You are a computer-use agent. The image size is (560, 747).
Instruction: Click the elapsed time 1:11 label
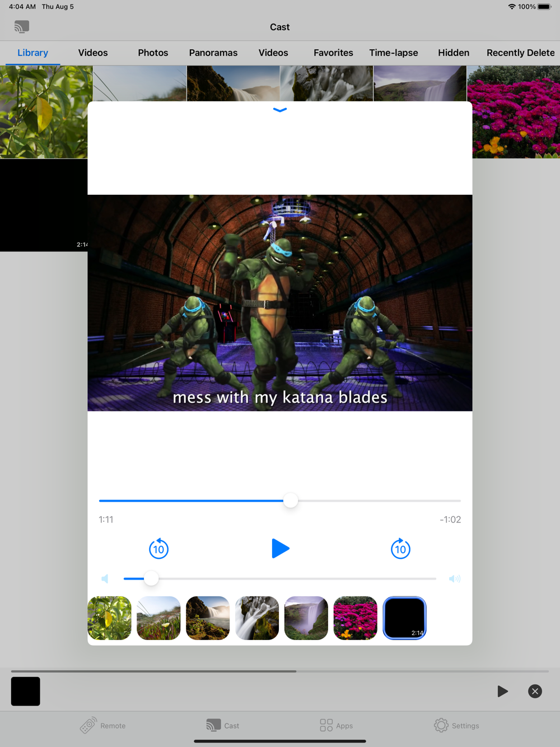pos(106,520)
